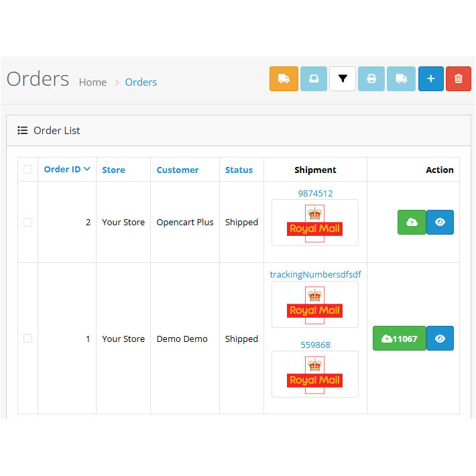Click green cloud upload button for order 2
This screenshot has height=476, width=476.
pyautogui.click(x=412, y=222)
